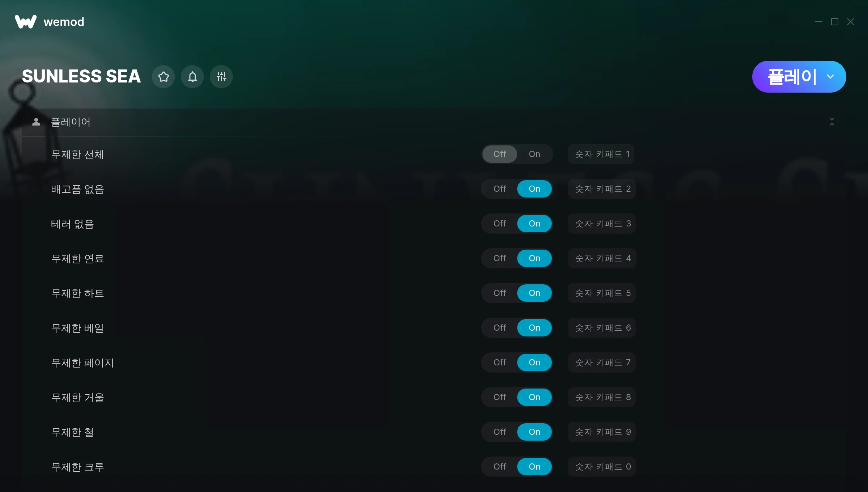
Task: Click the player person icon
Action: (36, 122)
